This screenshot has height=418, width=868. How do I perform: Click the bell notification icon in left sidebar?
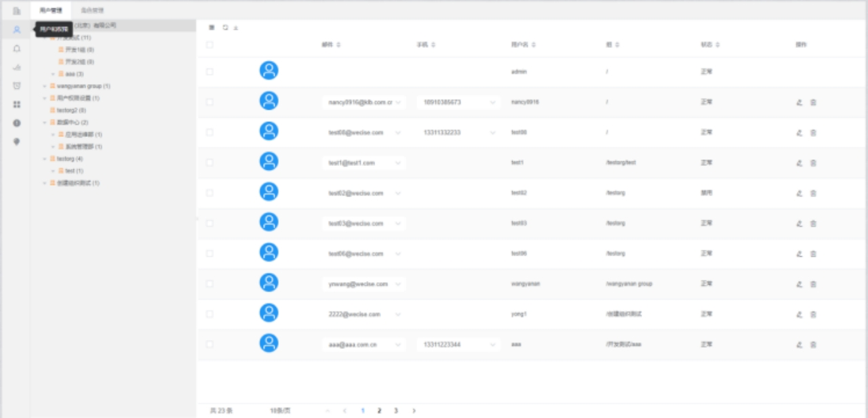pos(17,49)
